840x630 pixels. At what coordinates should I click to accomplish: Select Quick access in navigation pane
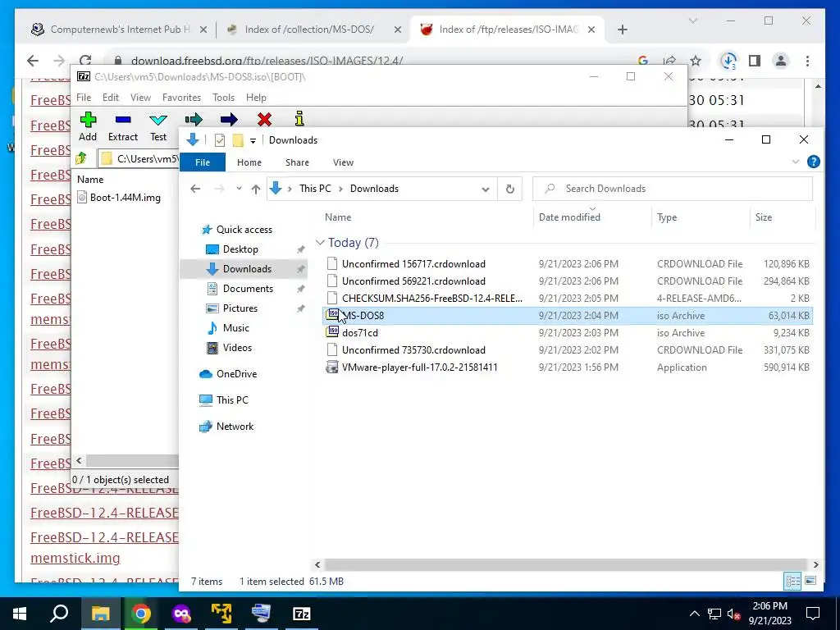pyautogui.click(x=244, y=230)
